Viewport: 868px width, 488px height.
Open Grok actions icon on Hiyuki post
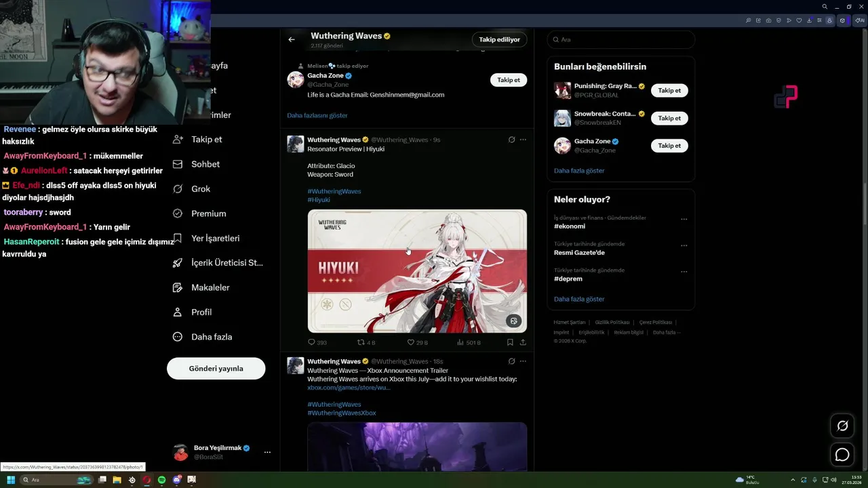pos(511,140)
